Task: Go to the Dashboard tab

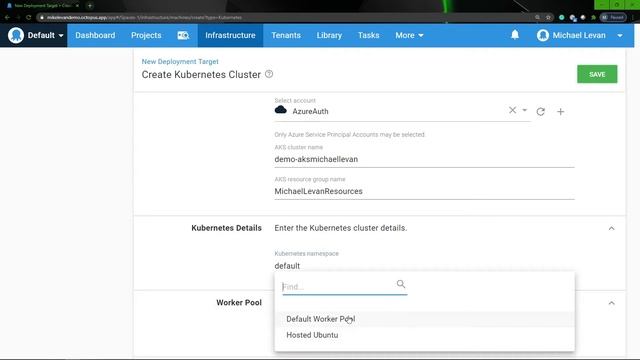Action: point(95,35)
